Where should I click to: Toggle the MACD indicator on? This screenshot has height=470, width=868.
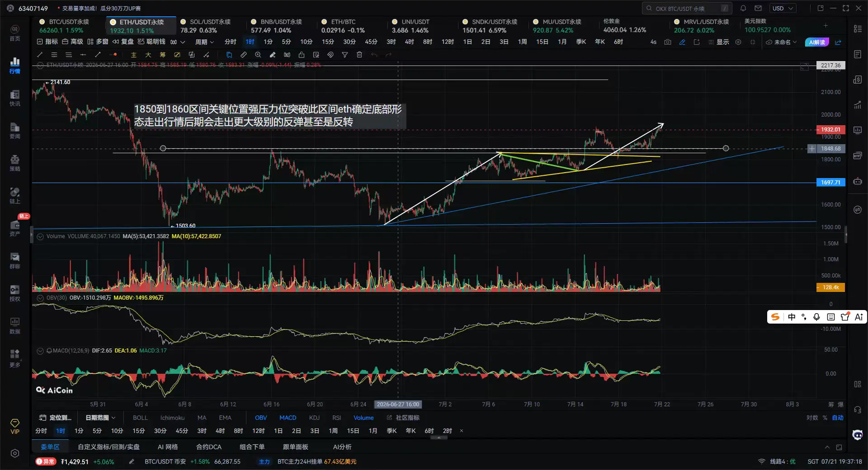coord(288,418)
